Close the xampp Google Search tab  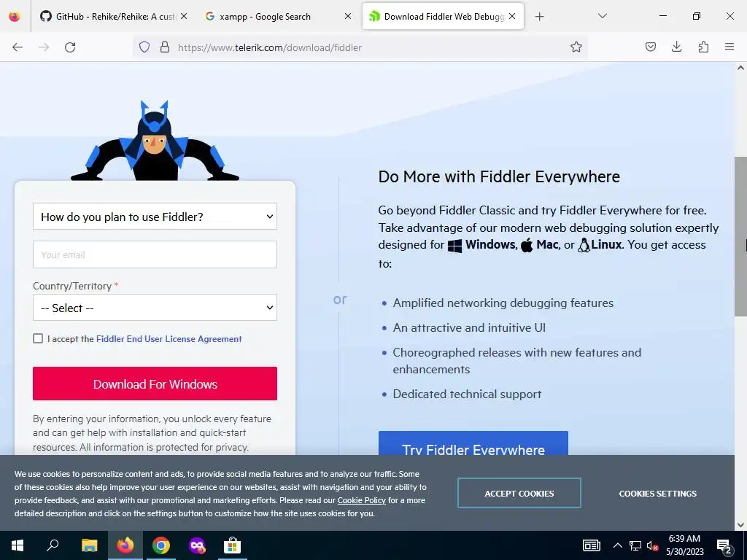pyautogui.click(x=348, y=16)
